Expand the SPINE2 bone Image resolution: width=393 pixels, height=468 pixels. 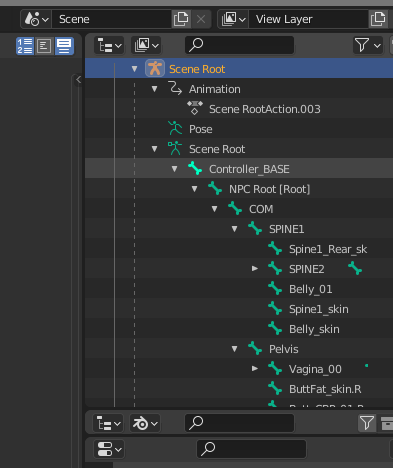click(255, 269)
